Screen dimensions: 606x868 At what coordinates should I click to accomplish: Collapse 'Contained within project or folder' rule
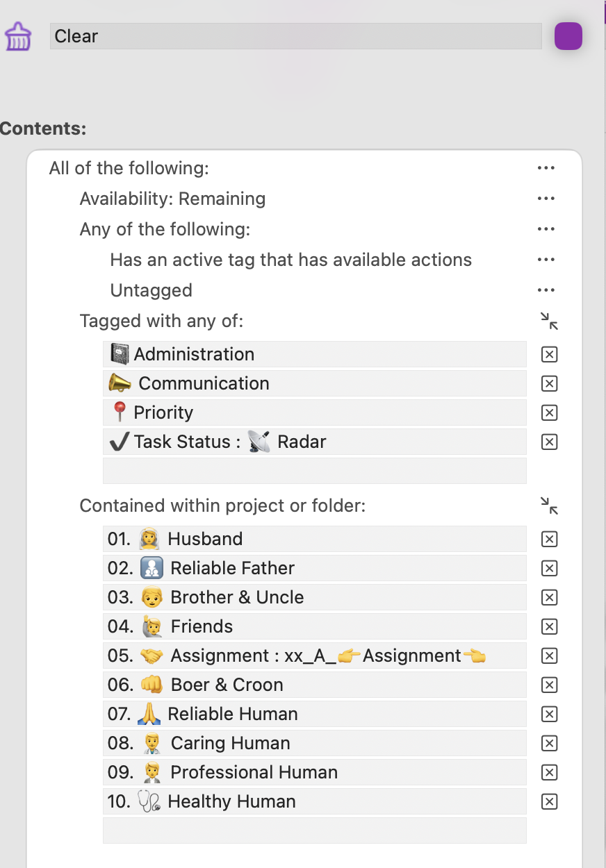(549, 506)
